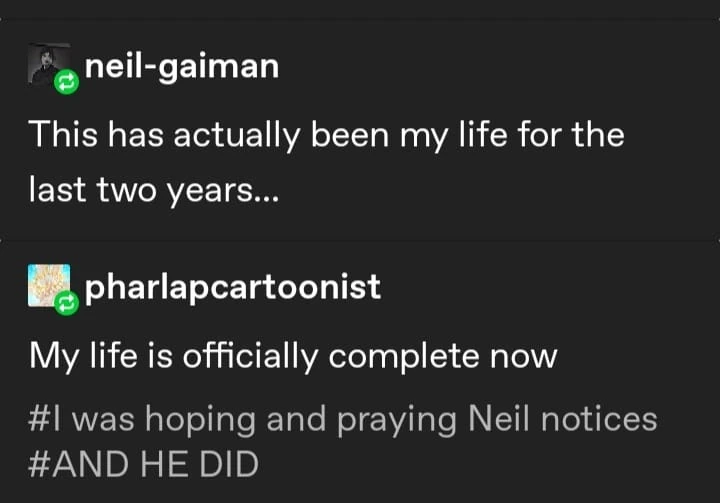Click the divider line between the two reblogs

[360, 240]
